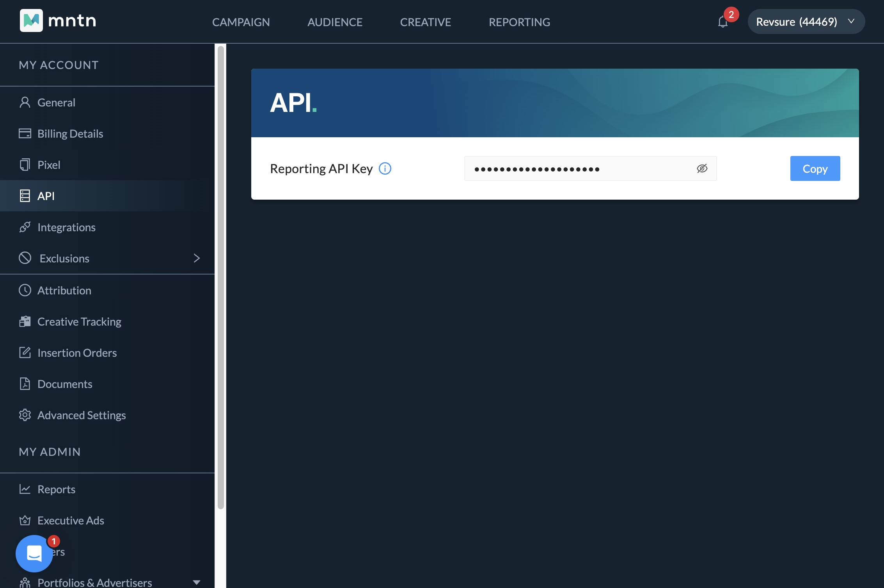Open the Pixel settings page
Image resolution: width=884 pixels, height=588 pixels.
pos(49,165)
